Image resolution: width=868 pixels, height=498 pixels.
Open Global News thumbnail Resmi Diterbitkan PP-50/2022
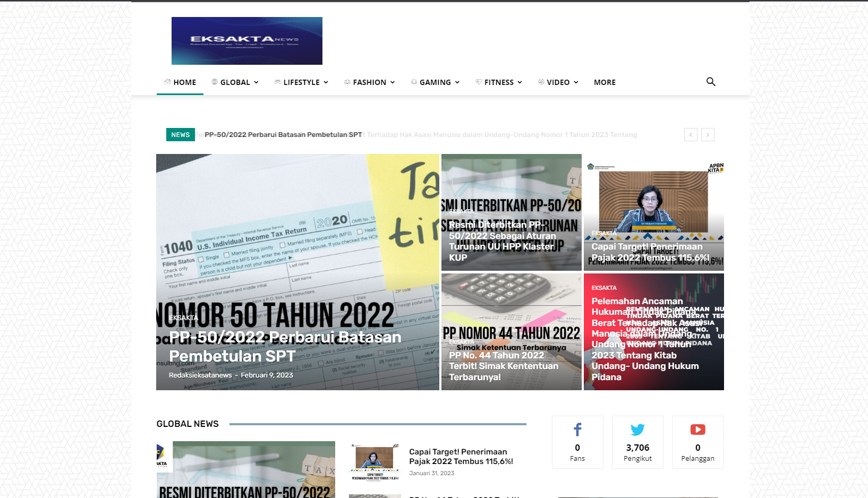(x=246, y=469)
